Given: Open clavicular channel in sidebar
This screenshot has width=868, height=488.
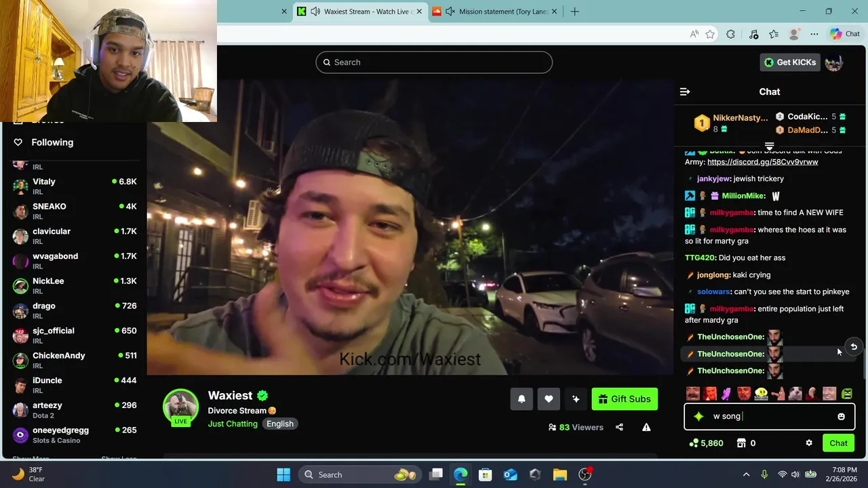Looking at the screenshot, I should [x=75, y=237].
